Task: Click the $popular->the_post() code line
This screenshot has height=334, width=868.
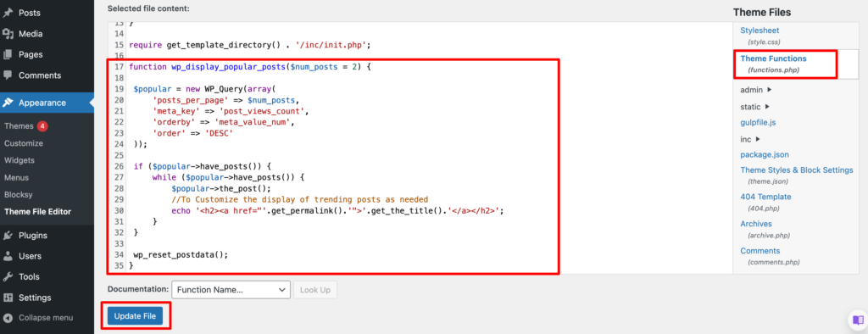Action: click(221, 188)
